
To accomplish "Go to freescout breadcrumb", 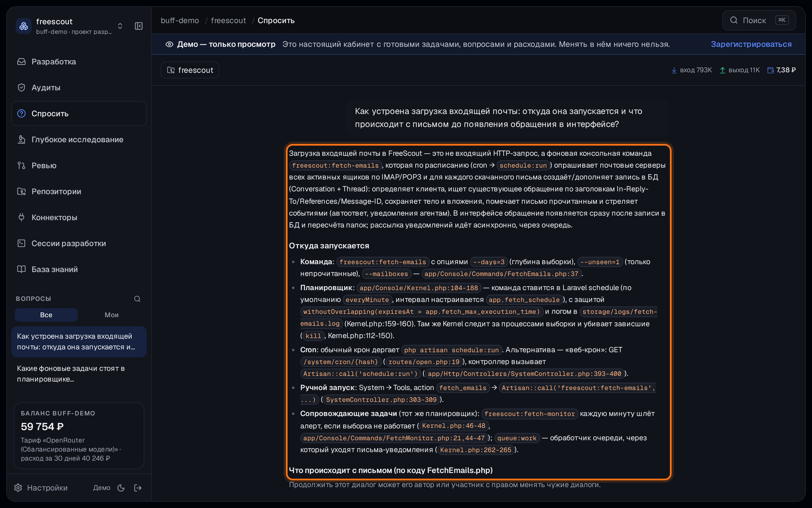I will click(x=228, y=21).
